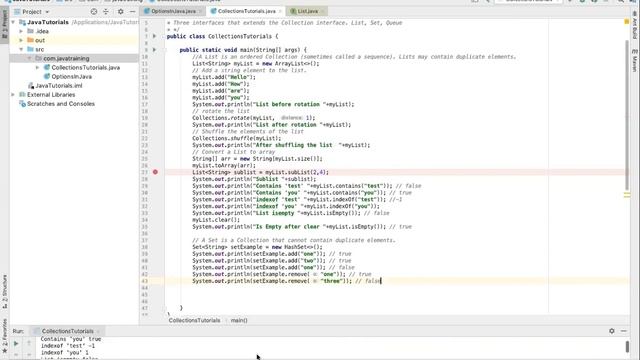
Task: Click the myList.clear() code line
Action: tap(216, 220)
